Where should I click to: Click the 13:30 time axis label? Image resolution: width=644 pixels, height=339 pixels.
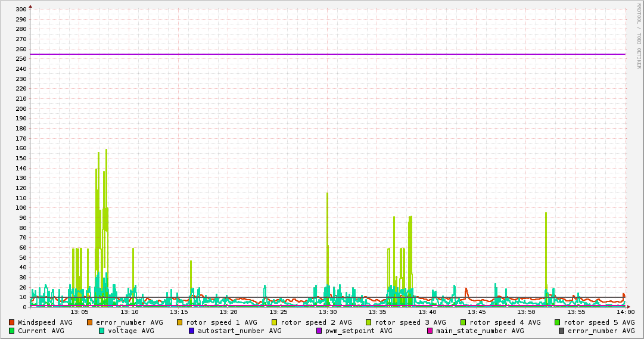point(328,312)
